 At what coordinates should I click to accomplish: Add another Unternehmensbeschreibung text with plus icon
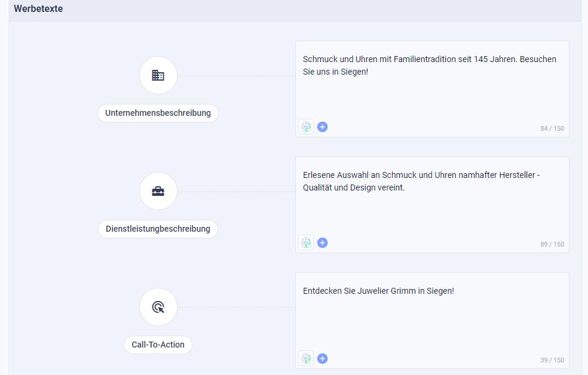point(323,127)
